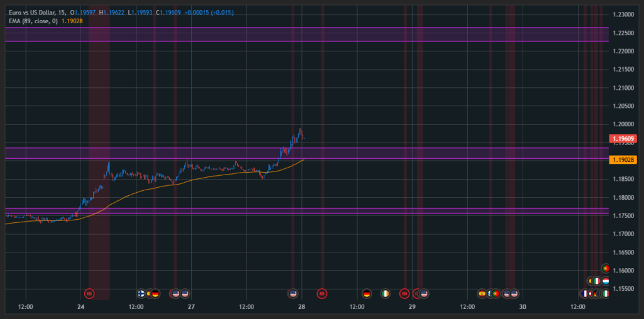Click the US flag event icon left of date 28
Screen dimensions: 644x319
[x=292, y=293]
